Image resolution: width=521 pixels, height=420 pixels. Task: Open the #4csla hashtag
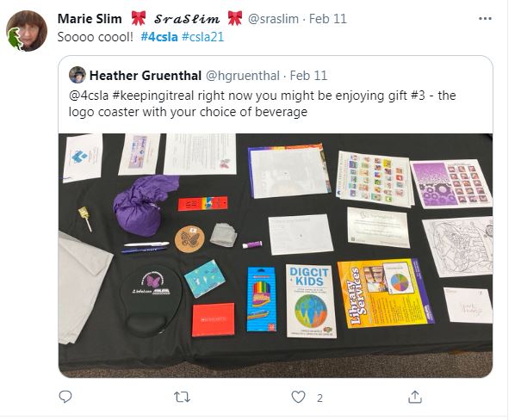tap(159, 37)
